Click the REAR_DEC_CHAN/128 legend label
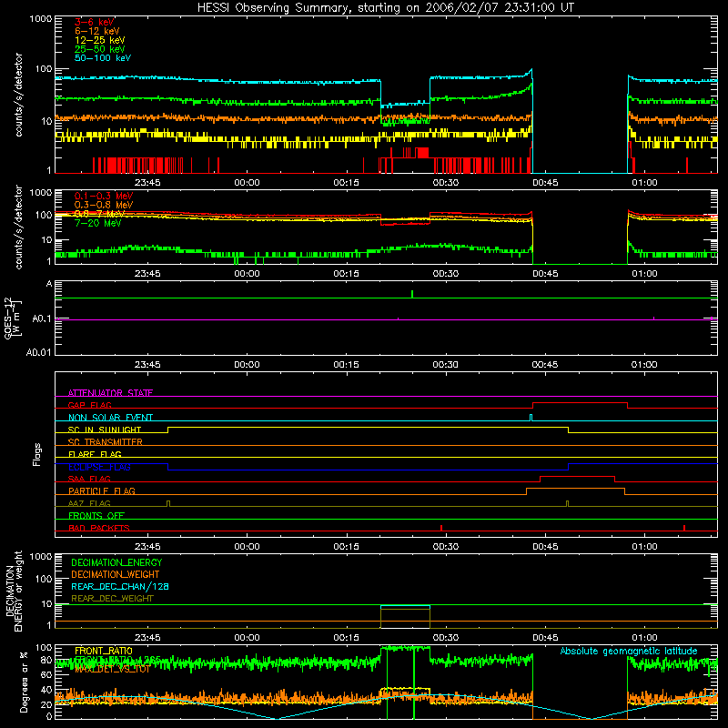Screen dimensions: 728x728 coord(120,587)
